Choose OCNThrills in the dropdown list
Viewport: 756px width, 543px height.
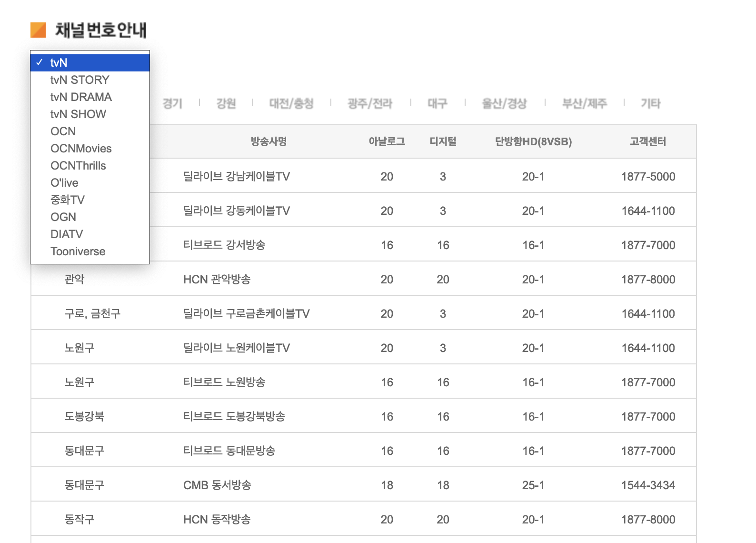pos(90,166)
